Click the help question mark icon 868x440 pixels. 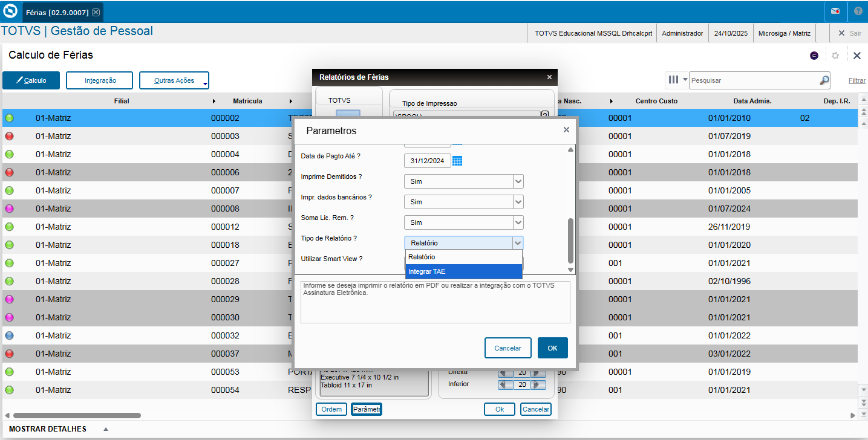pyautogui.click(x=858, y=11)
